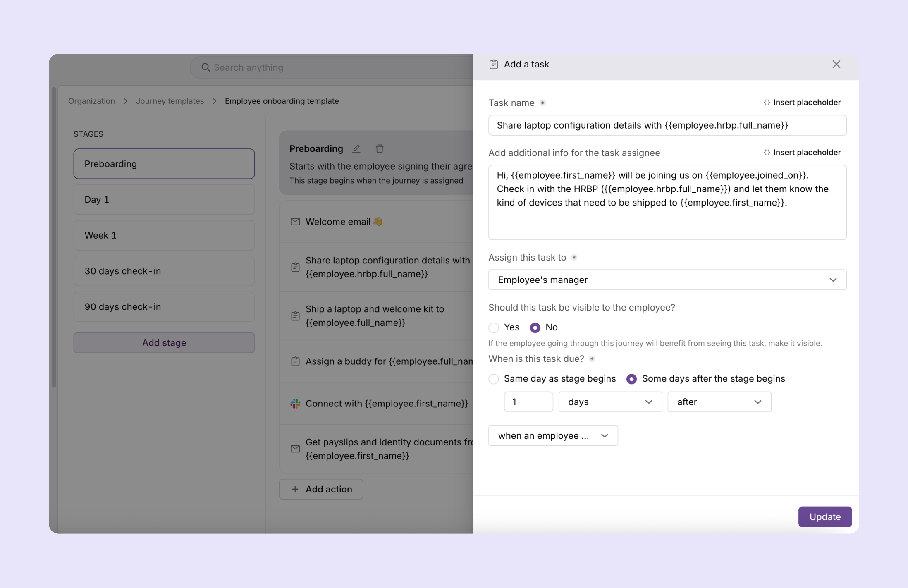Open the Assign this task to dropdown
This screenshot has width=908, height=588.
click(x=667, y=280)
